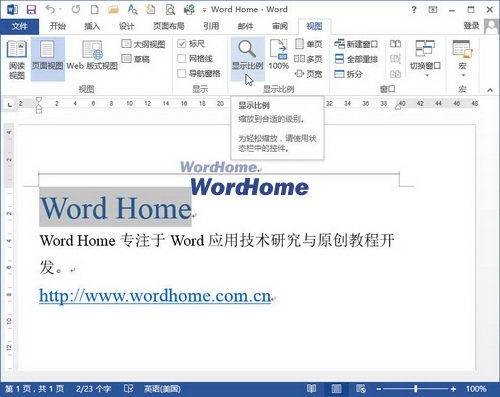Click the user account avatar

coord(491,26)
